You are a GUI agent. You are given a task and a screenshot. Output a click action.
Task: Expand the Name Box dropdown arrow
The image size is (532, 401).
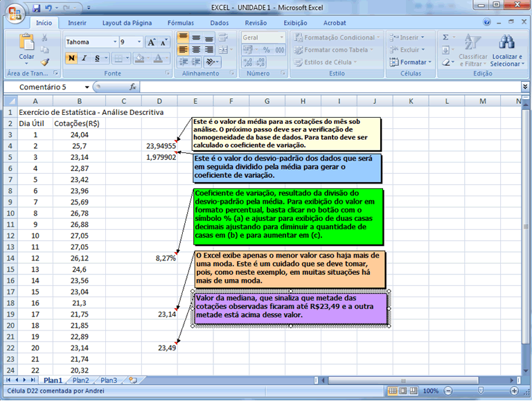click(x=87, y=87)
